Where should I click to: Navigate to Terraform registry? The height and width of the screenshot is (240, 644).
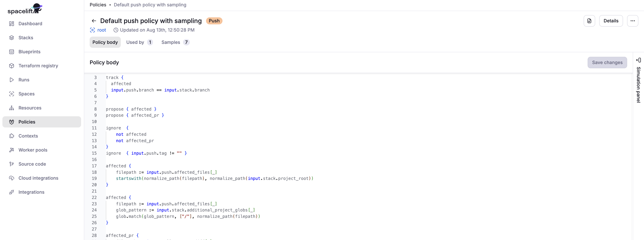point(38,66)
